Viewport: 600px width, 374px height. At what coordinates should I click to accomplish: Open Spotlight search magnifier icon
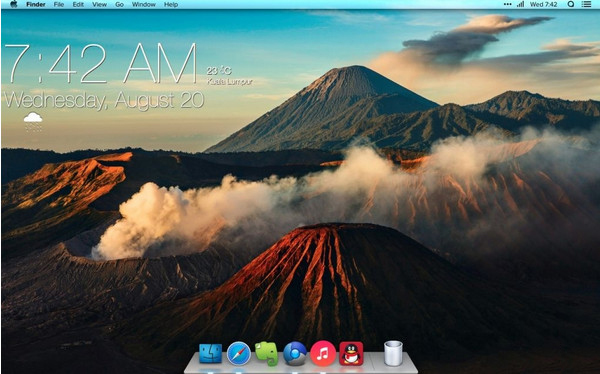click(x=571, y=4)
